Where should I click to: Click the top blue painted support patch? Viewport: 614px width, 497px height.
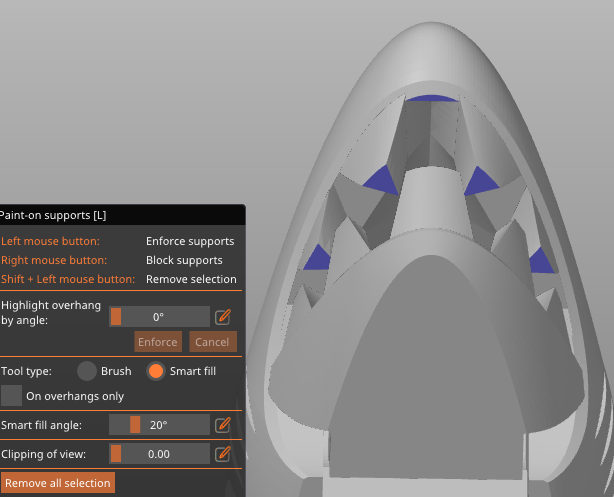coord(432,98)
